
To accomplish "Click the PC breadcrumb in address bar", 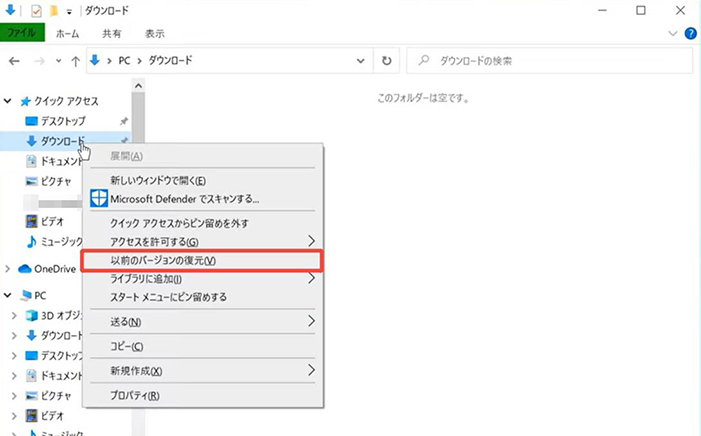I will click(x=124, y=60).
